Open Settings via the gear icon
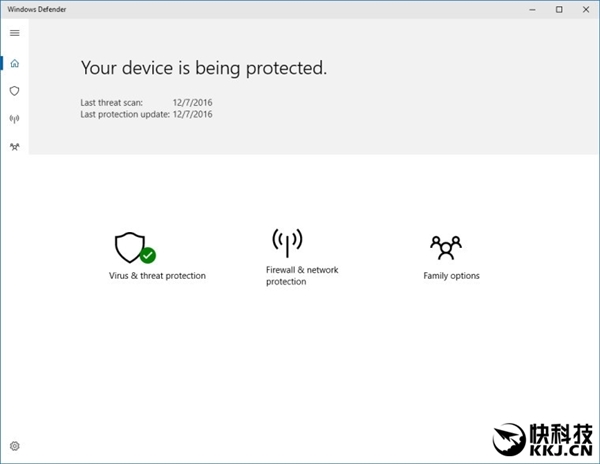The image size is (600, 464). tap(15, 446)
